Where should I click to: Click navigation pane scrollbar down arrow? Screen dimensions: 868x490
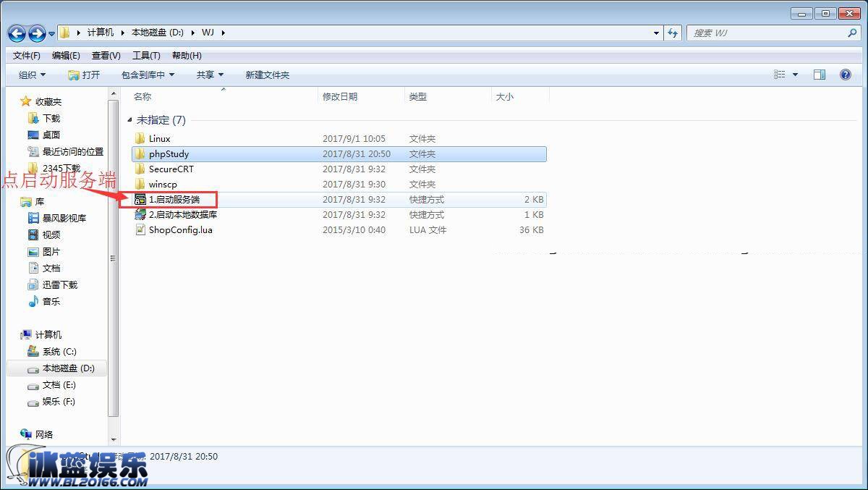coord(114,439)
